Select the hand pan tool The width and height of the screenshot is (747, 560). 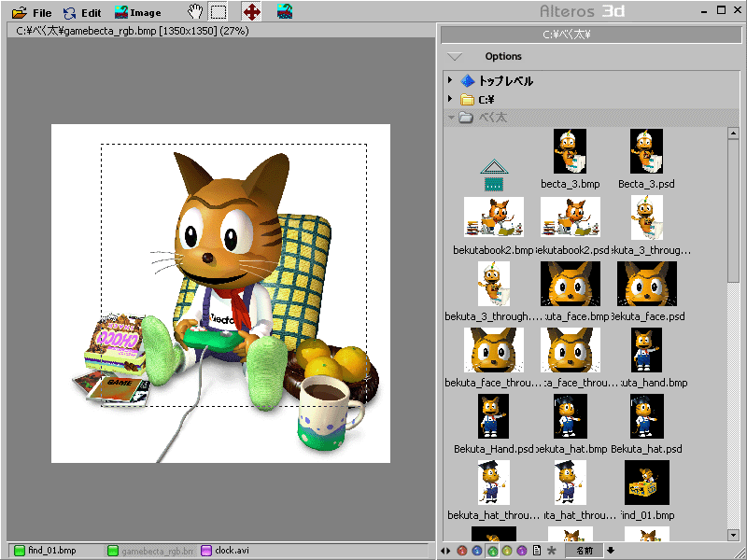coord(194,12)
